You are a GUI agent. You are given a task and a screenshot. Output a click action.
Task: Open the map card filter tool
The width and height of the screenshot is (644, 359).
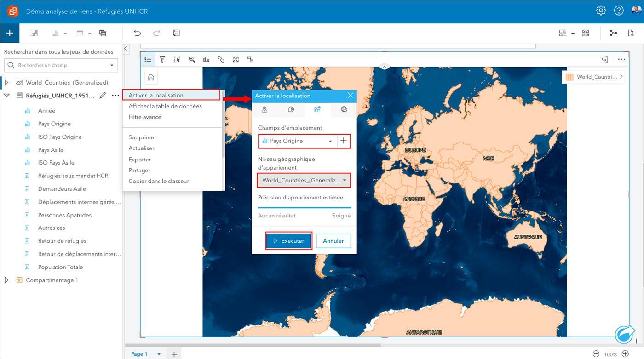click(x=162, y=59)
